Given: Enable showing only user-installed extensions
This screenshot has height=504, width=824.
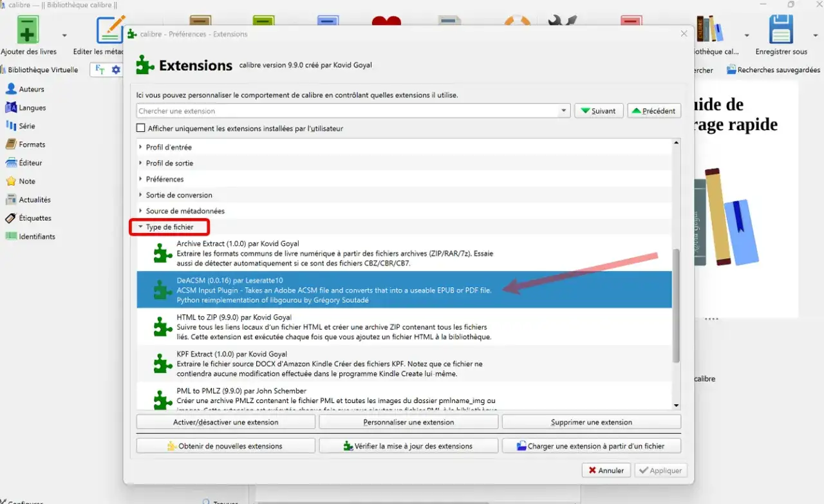Looking at the screenshot, I should tap(141, 128).
